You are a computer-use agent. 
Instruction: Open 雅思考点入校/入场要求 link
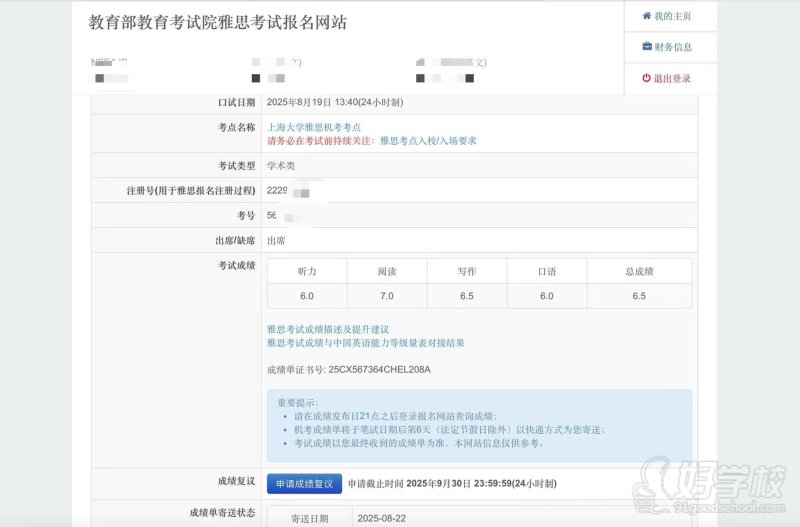click(428, 141)
